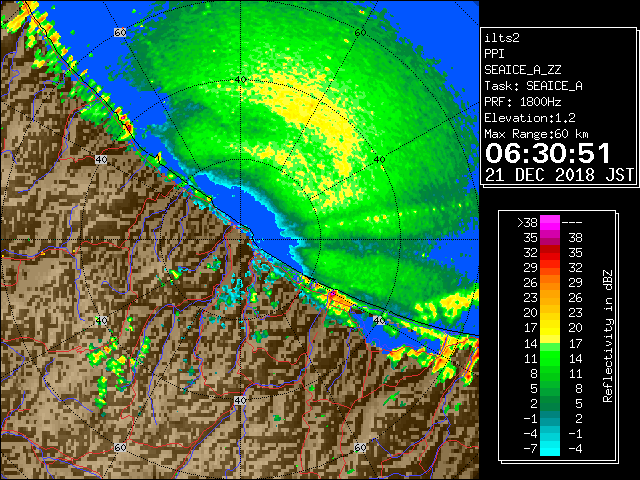The width and height of the screenshot is (640, 480).
Task: Click the '---' label atop the legend's right column
Action: pyautogui.click(x=572, y=223)
